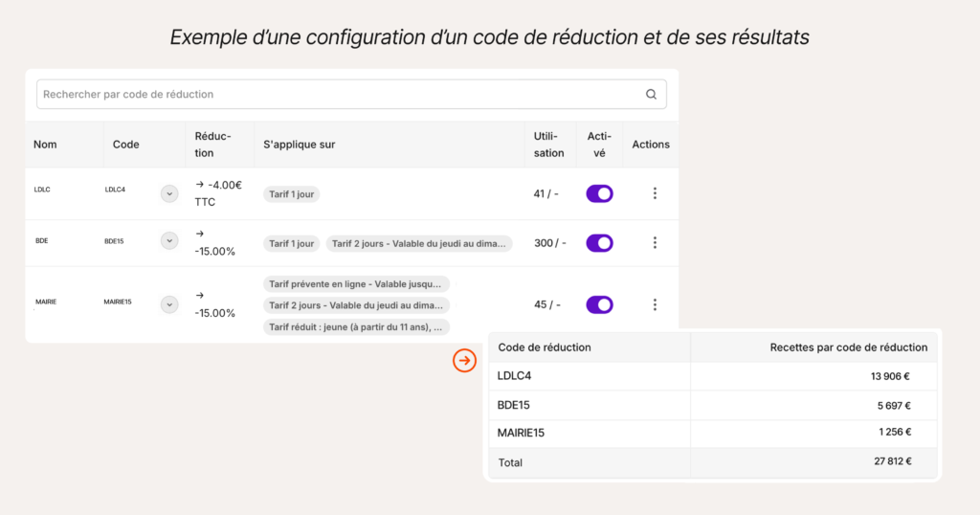Click the 'Activé' column header

coord(599,145)
